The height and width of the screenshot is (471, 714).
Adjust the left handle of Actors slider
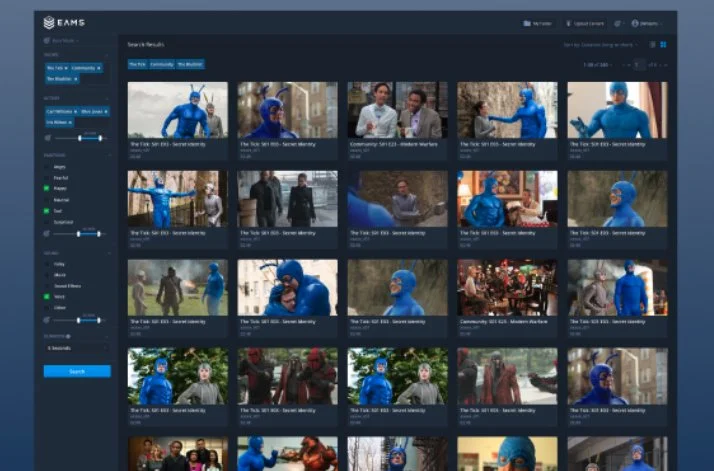coord(80,138)
